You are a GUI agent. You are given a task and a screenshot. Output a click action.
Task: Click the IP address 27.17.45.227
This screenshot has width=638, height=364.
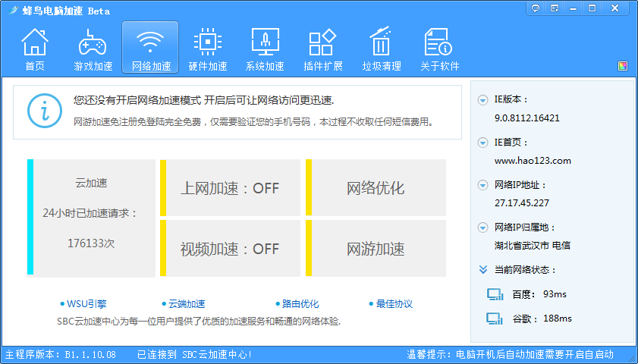click(522, 203)
